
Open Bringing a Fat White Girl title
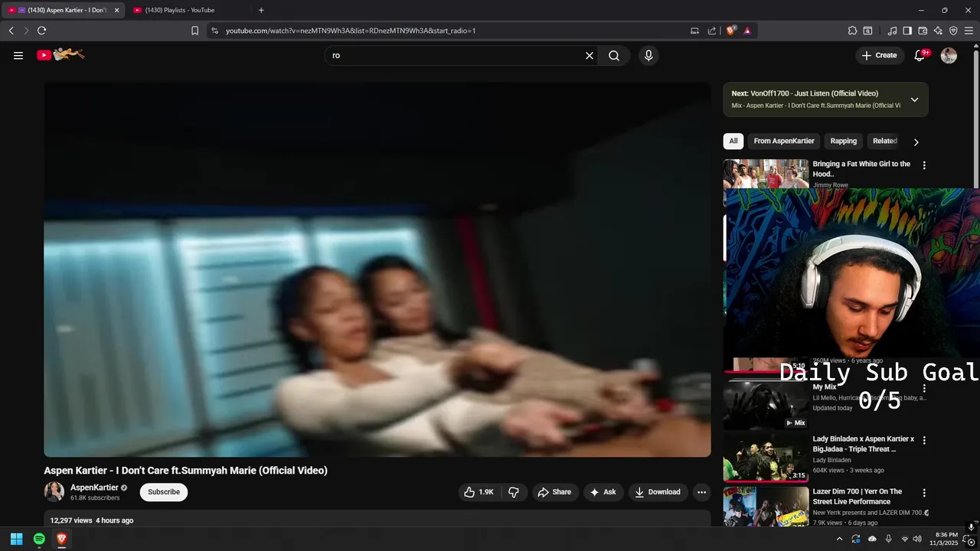click(861, 169)
